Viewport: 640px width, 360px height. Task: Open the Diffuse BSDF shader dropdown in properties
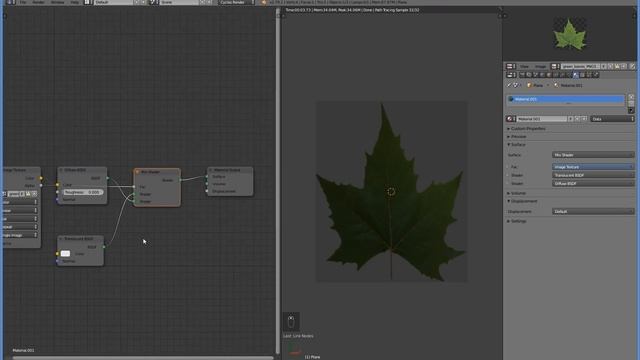593,184
